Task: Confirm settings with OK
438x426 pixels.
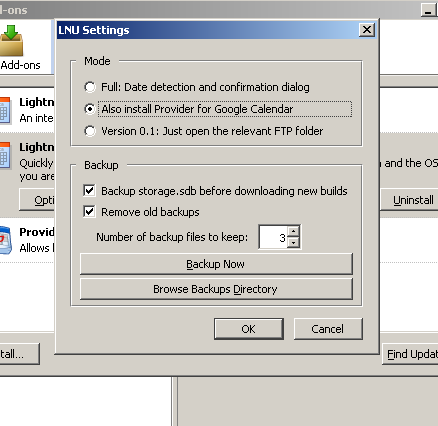Action: coord(249,329)
